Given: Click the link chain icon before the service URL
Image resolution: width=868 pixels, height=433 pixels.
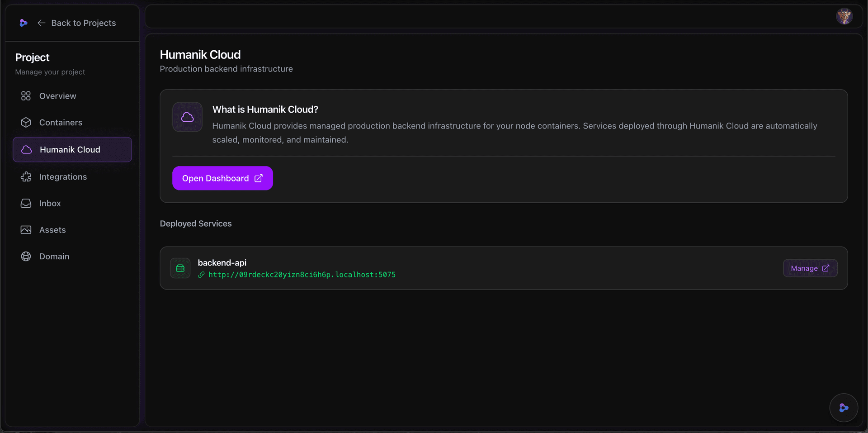Looking at the screenshot, I should point(201,275).
